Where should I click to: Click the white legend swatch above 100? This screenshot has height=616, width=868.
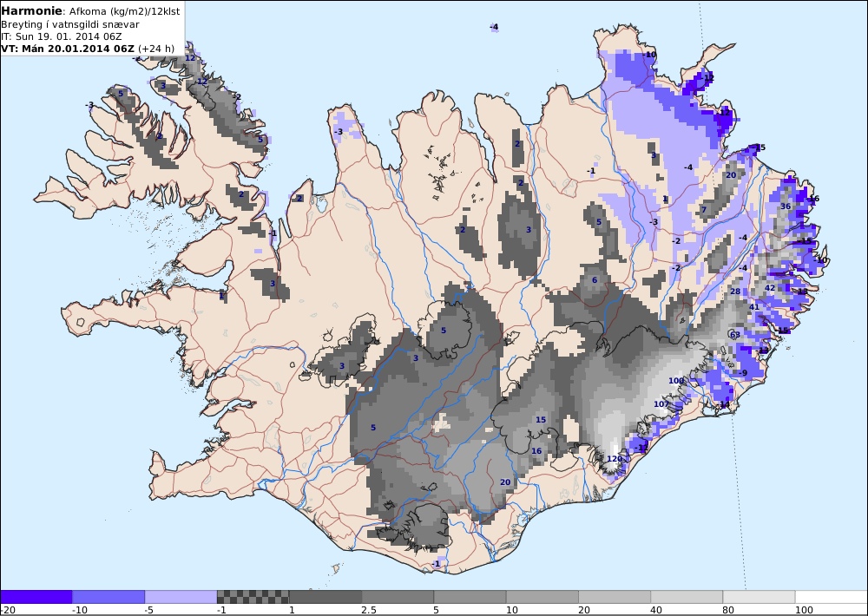point(832,597)
